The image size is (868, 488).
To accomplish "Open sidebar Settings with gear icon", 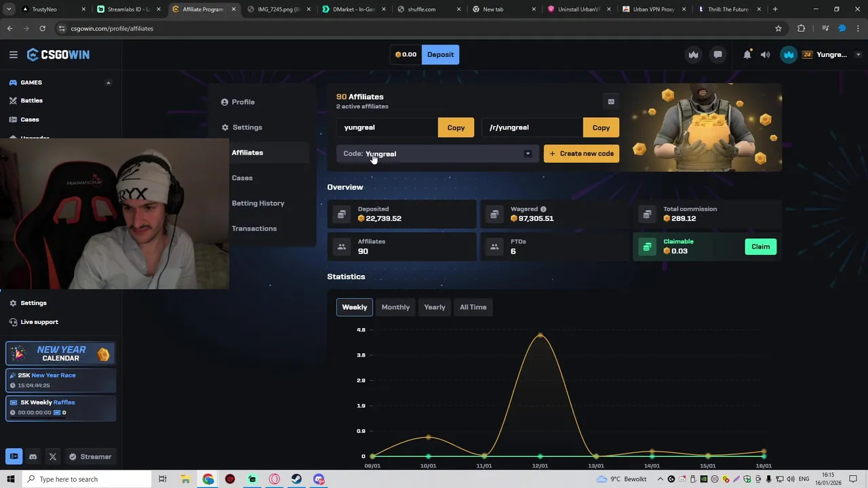I will (x=28, y=303).
